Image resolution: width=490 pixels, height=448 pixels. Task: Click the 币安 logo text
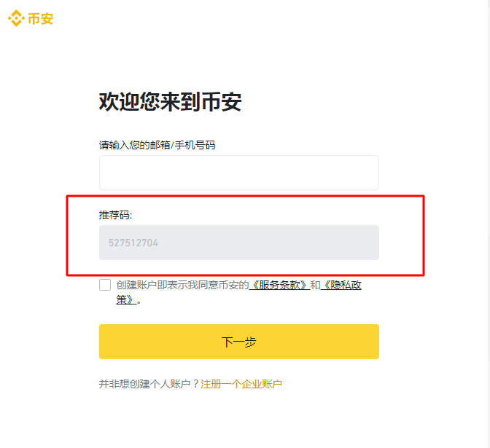pos(41,19)
